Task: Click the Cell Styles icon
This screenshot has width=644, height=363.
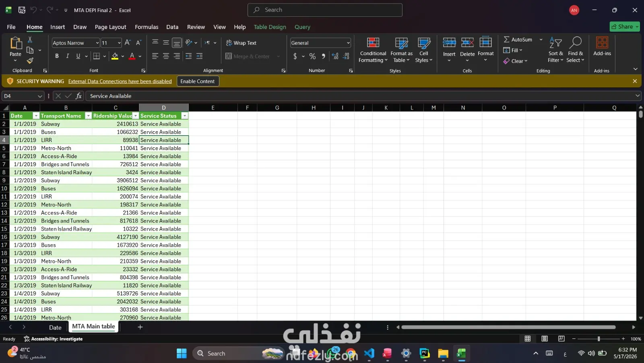Action: pos(424,42)
